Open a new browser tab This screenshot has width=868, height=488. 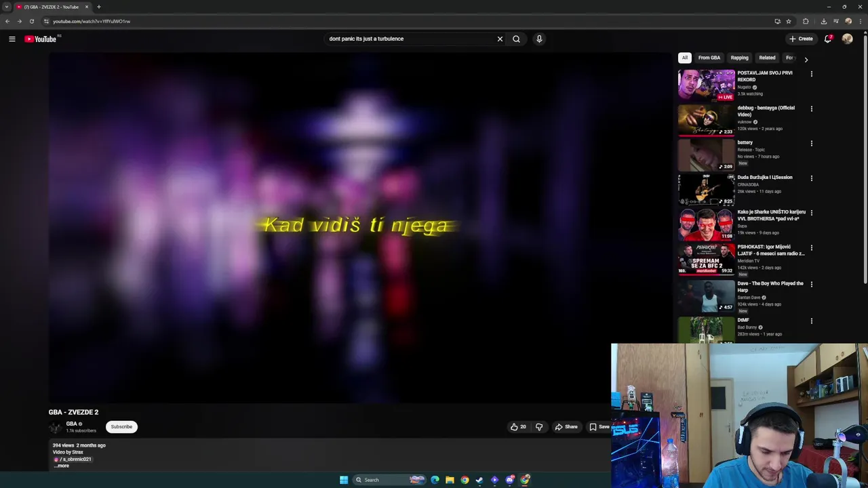pos(98,7)
